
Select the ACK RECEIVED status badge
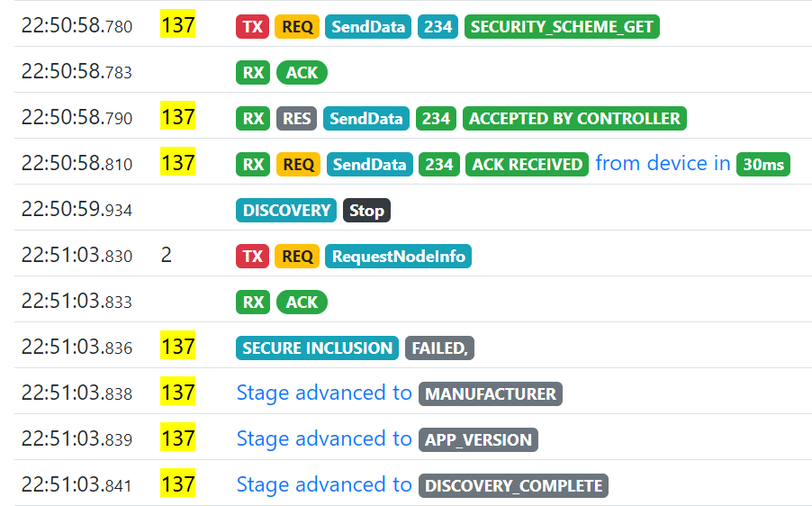click(x=527, y=165)
